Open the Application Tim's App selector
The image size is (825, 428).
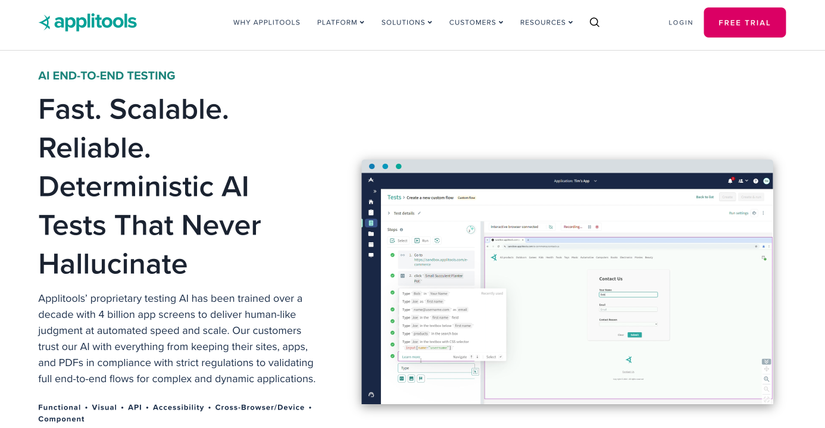tap(575, 181)
